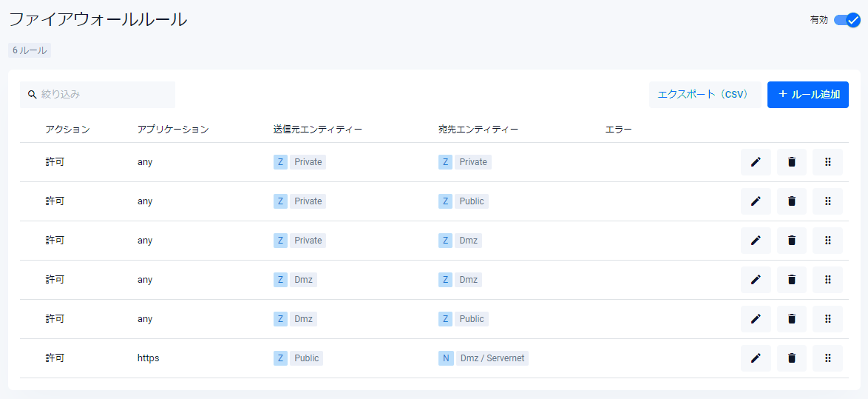
Task: Delete the Private to Public rule
Action: click(792, 201)
